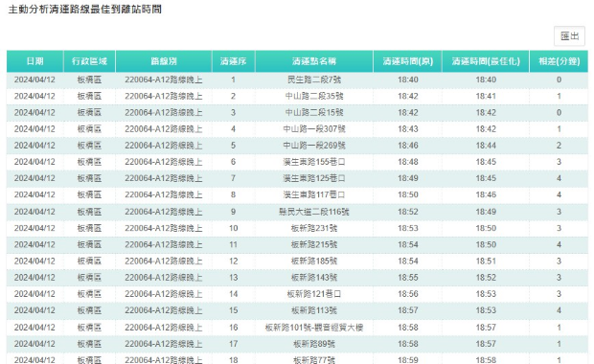
Task: Click the 清運序 column header
Action: [x=234, y=61]
